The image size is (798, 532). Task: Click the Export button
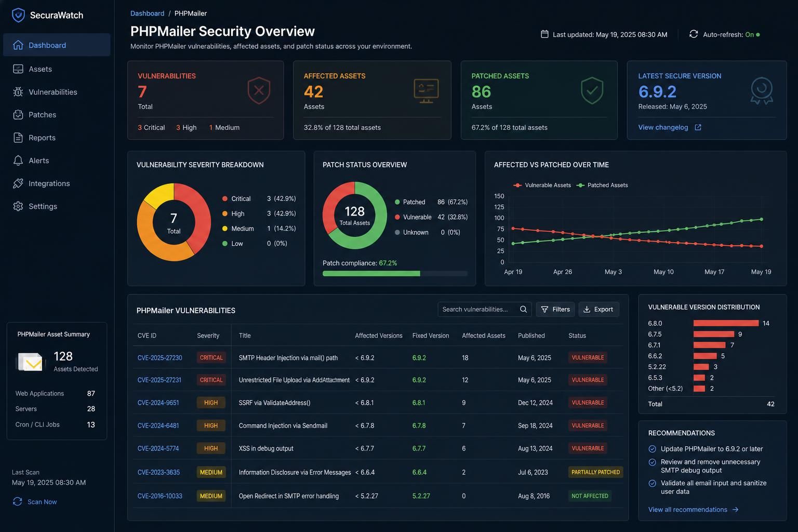(x=598, y=309)
